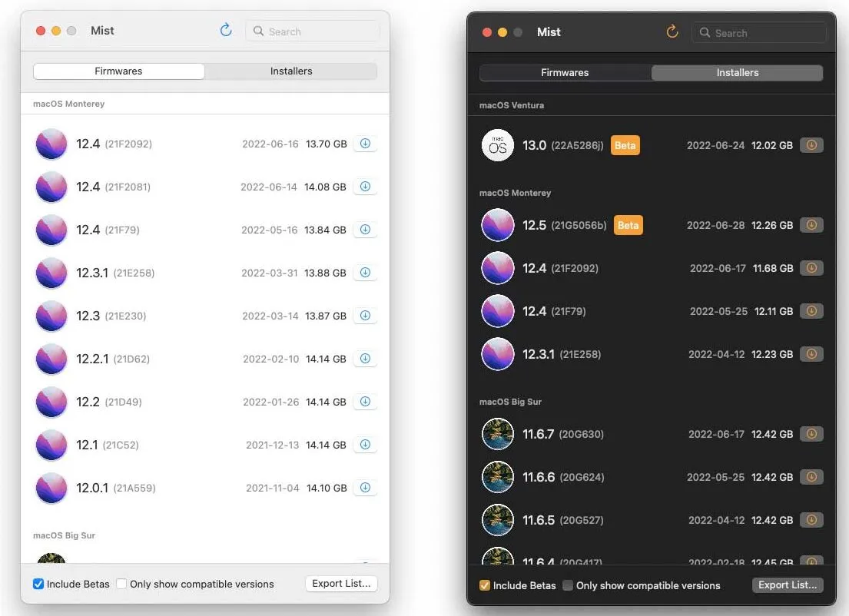
Task: Download the macOS 12.4 (21F2092) firmware
Action: click(365, 144)
